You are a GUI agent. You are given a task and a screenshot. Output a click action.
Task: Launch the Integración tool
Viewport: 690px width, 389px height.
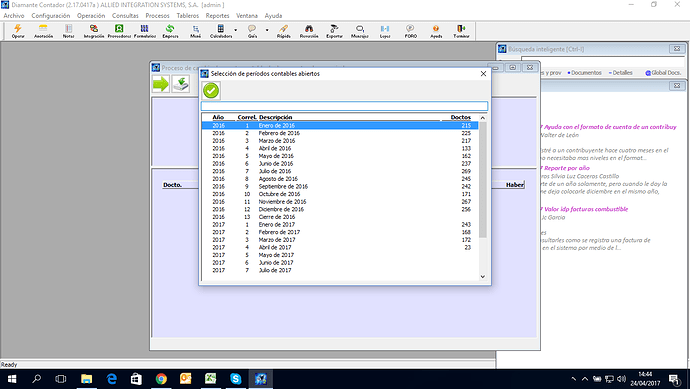pyautogui.click(x=94, y=31)
